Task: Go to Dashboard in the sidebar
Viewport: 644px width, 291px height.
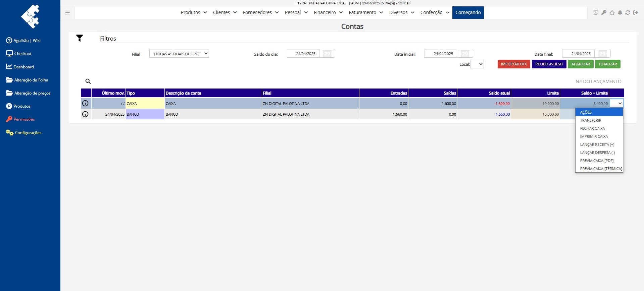Action: (x=20, y=67)
